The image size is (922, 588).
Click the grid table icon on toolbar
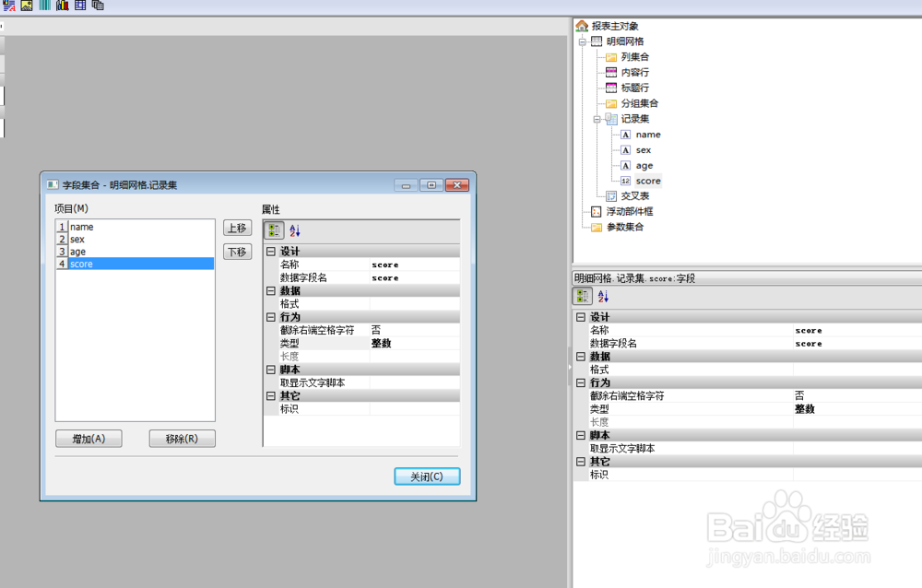click(79, 6)
